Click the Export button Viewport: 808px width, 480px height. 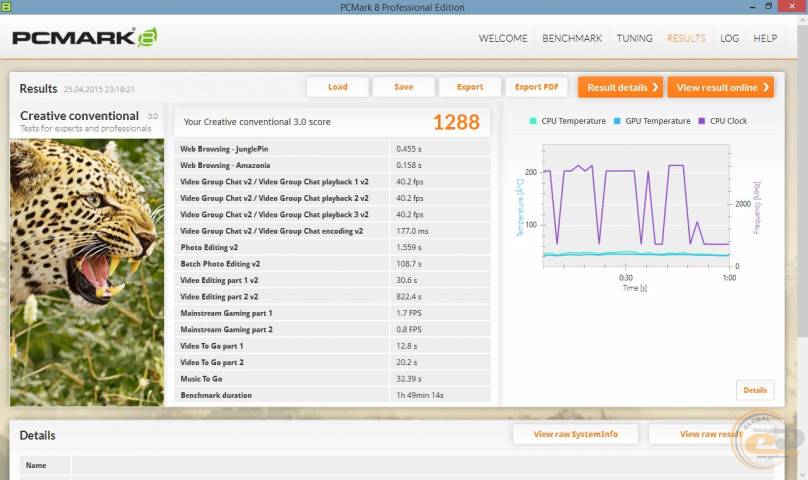tap(470, 87)
